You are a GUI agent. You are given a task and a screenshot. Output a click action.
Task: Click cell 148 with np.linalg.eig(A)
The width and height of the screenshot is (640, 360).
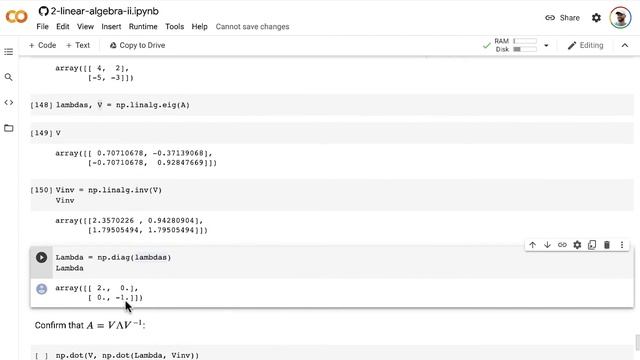click(x=331, y=105)
